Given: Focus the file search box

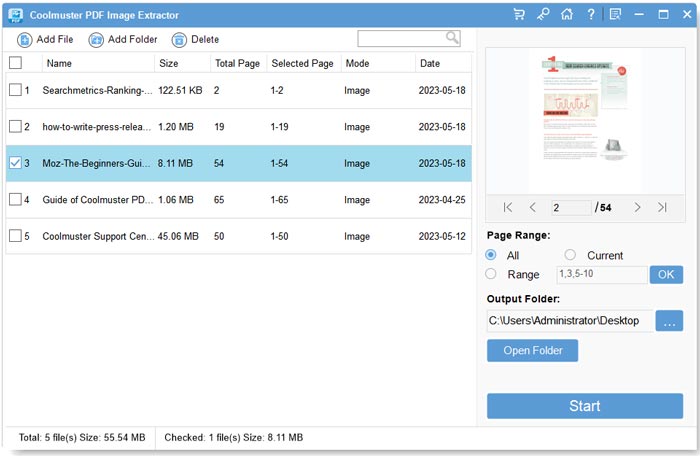Looking at the screenshot, I should click(x=408, y=38).
